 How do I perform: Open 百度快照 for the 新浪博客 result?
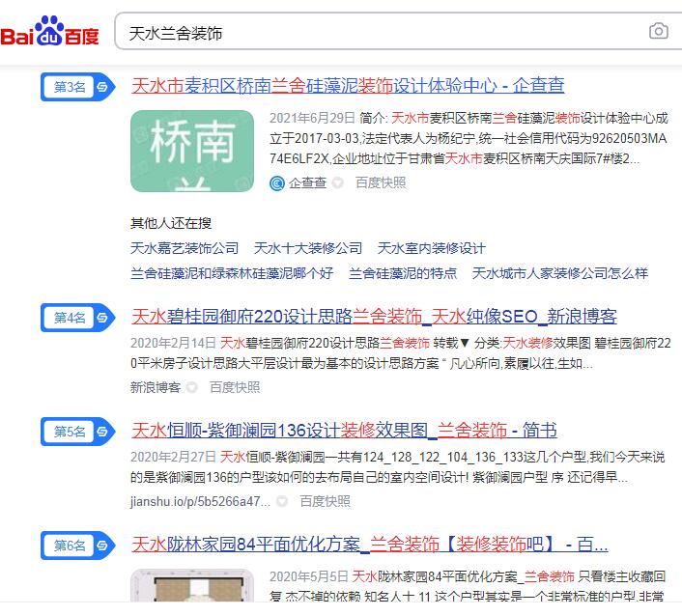(235, 387)
